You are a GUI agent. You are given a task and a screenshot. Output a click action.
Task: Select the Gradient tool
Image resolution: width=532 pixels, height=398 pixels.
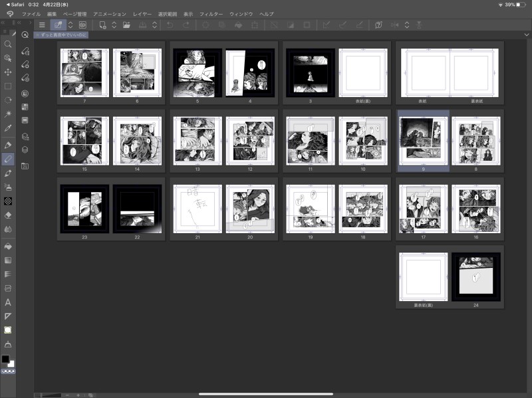(8, 260)
